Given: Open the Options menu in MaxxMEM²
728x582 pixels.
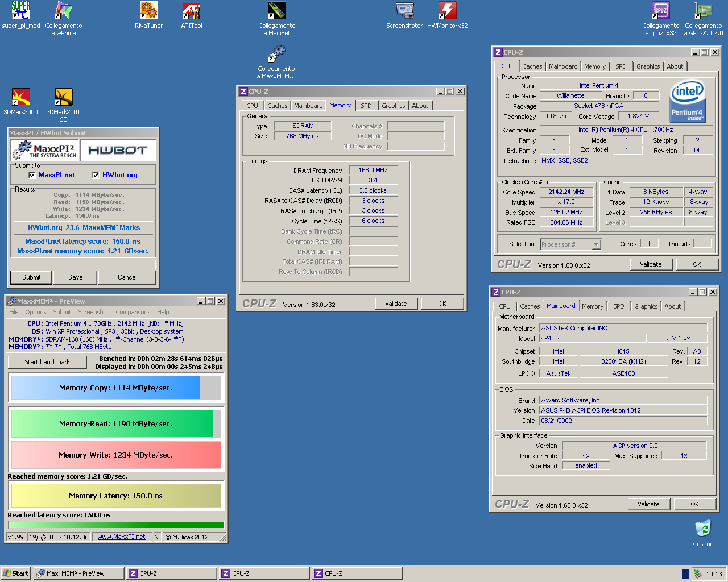Looking at the screenshot, I should click(36, 312).
